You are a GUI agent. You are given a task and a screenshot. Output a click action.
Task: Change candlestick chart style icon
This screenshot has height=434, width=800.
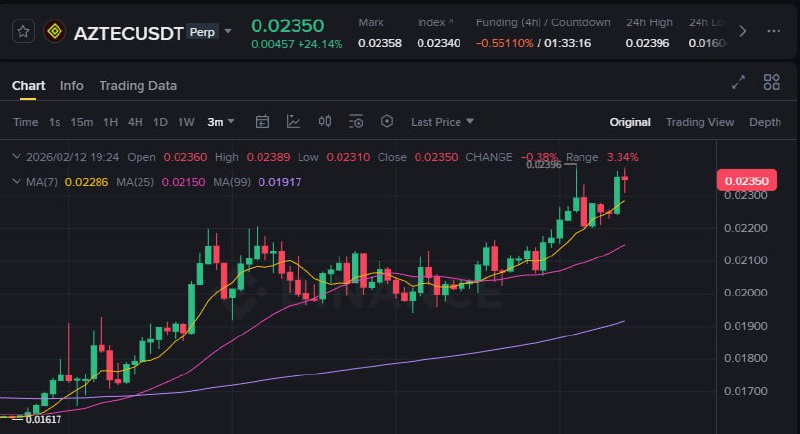pyautogui.click(x=324, y=122)
